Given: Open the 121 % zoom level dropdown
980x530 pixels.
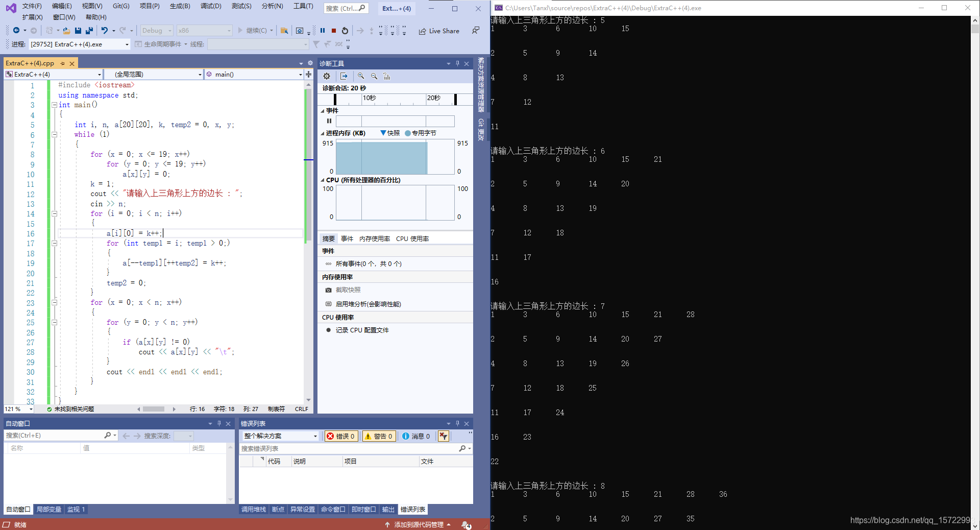Looking at the screenshot, I should coord(19,409).
